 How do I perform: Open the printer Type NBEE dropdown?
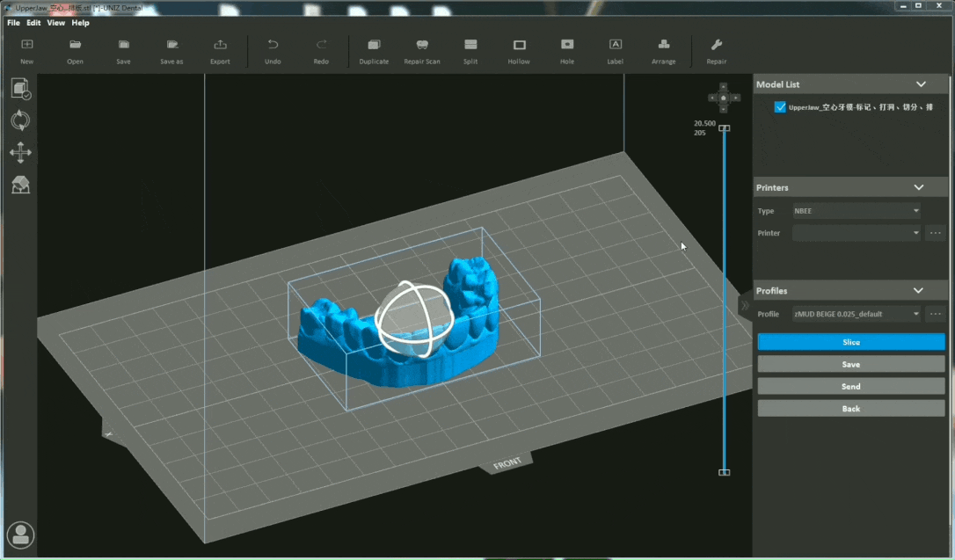857,211
